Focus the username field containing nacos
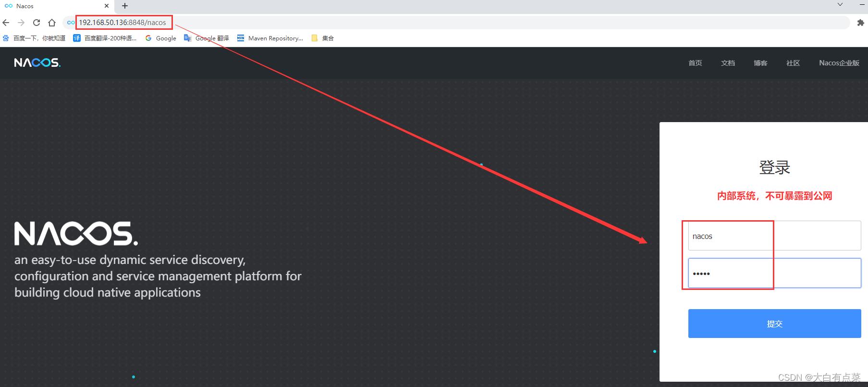868x387 pixels. [x=774, y=236]
